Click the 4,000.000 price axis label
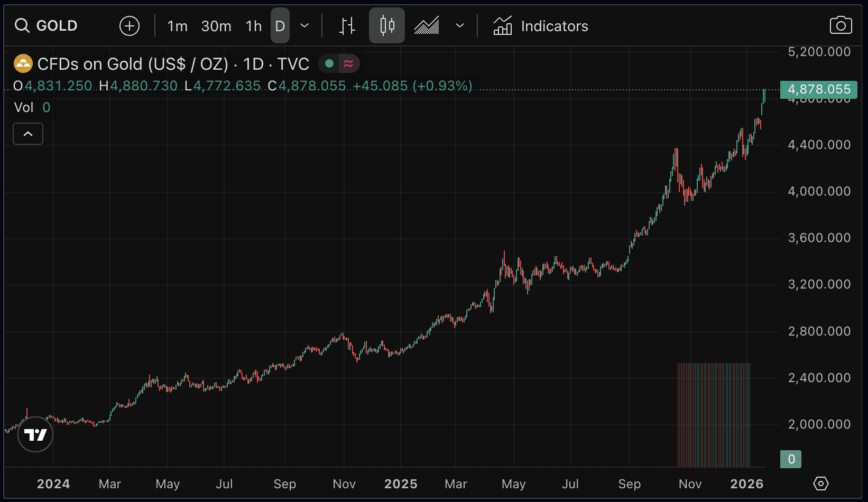This screenshot has width=868, height=502. (x=819, y=191)
